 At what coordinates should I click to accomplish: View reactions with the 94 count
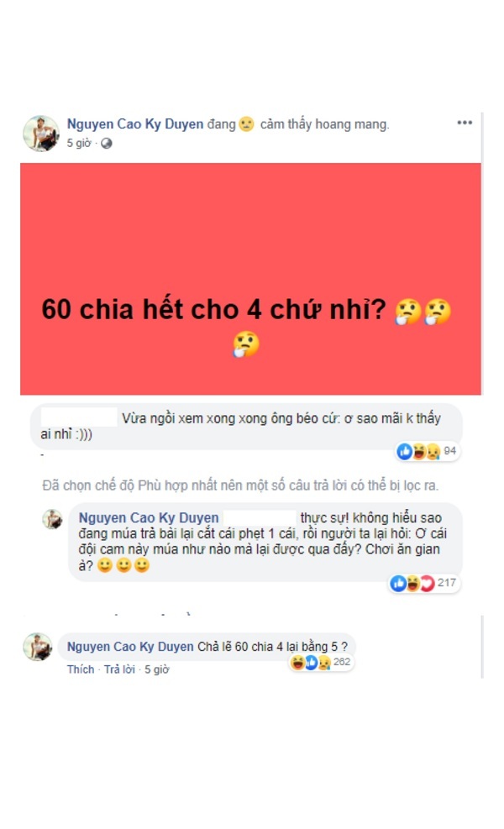click(428, 451)
